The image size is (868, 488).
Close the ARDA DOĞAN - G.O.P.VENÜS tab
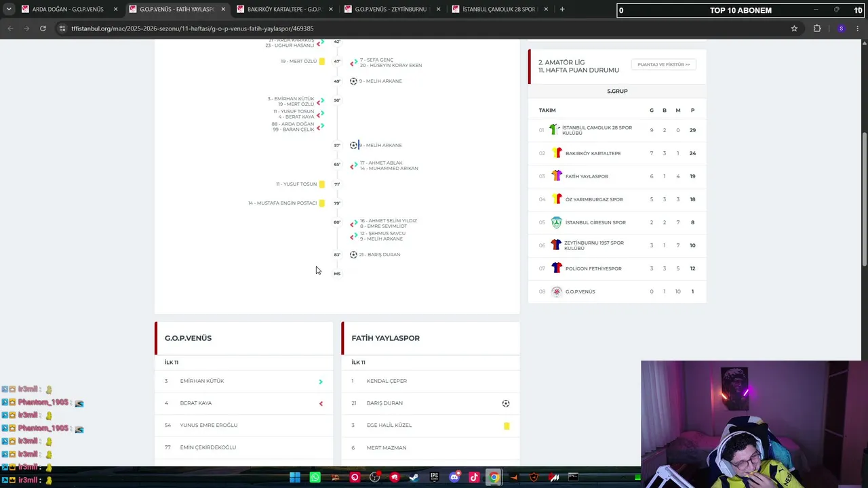pos(115,9)
